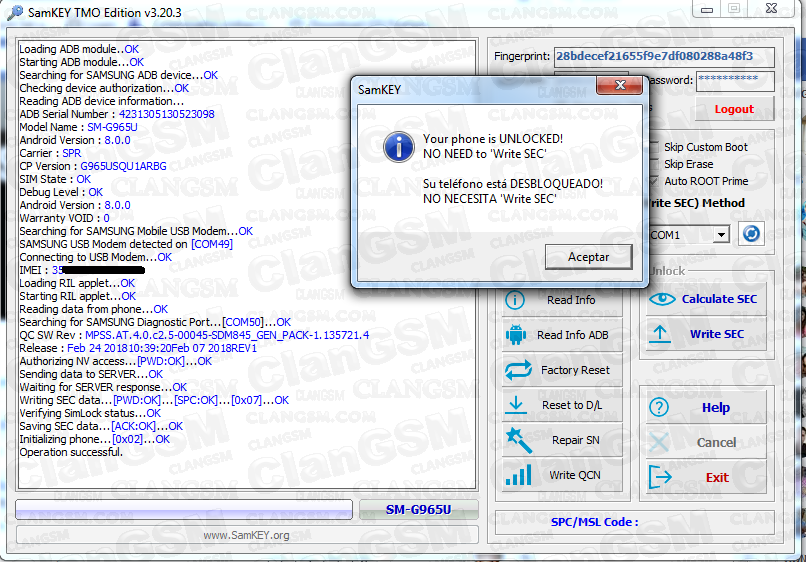Click Aceptar in the SamKEY dialog

pos(589,257)
